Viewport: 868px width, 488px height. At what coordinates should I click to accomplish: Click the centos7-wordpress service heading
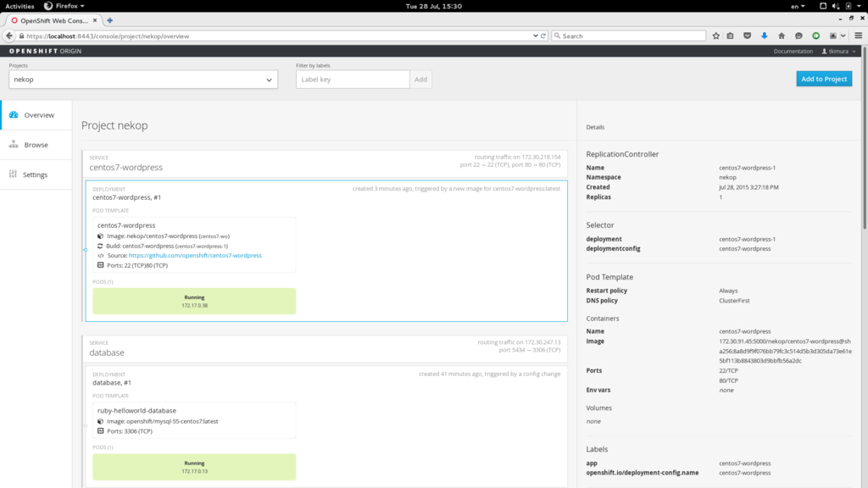point(125,167)
